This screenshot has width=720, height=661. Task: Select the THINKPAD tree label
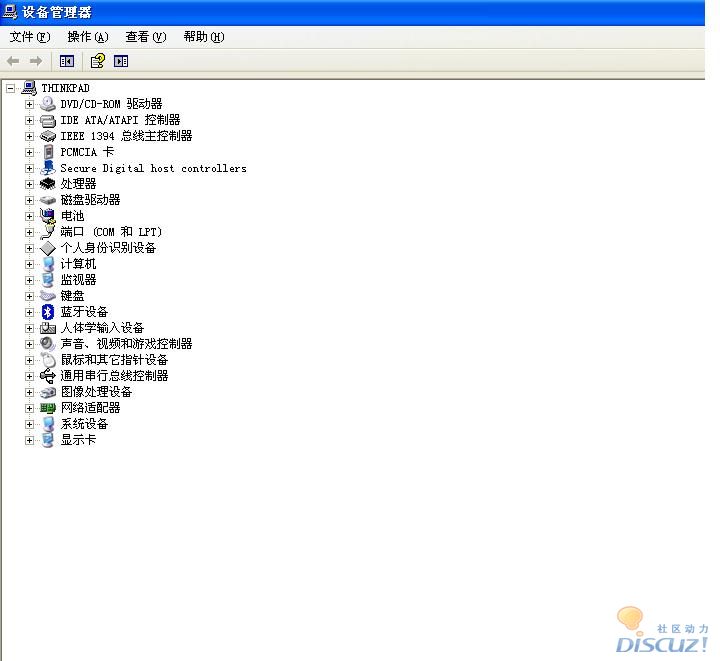pos(66,88)
